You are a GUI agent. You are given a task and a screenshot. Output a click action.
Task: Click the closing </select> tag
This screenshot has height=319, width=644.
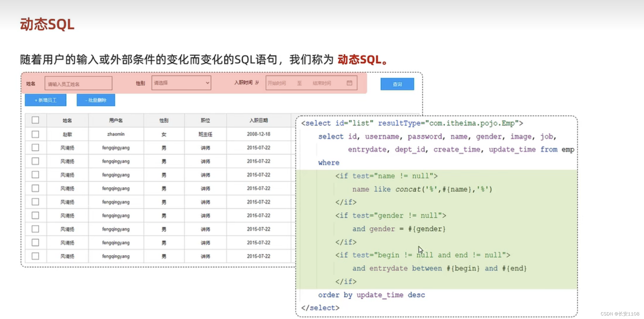point(320,308)
